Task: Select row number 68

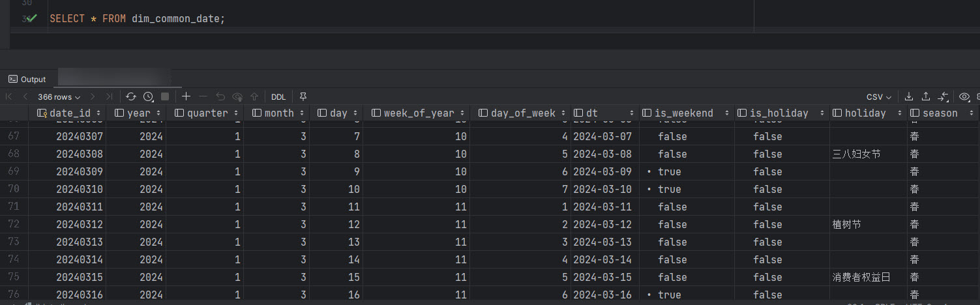Action: 14,154
